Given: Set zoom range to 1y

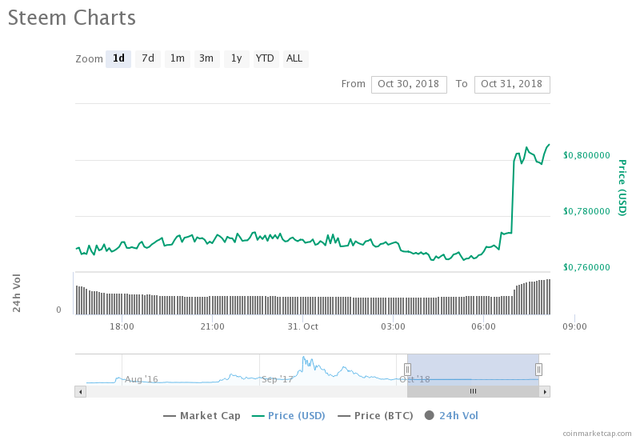Looking at the screenshot, I should tap(236, 59).
